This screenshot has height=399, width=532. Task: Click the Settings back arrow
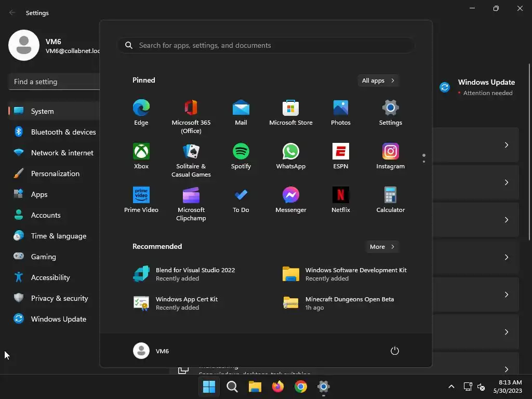pos(12,12)
